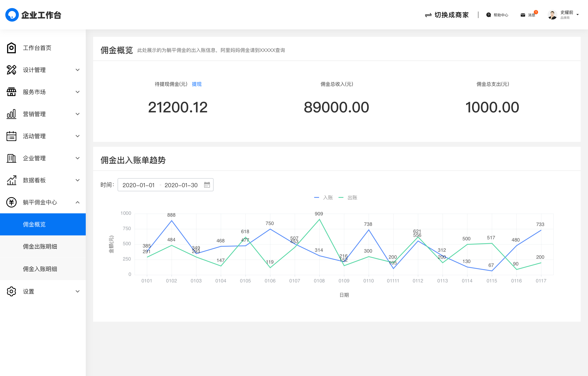
Task: Expand the 营销管理 chevron
Action: click(78, 114)
